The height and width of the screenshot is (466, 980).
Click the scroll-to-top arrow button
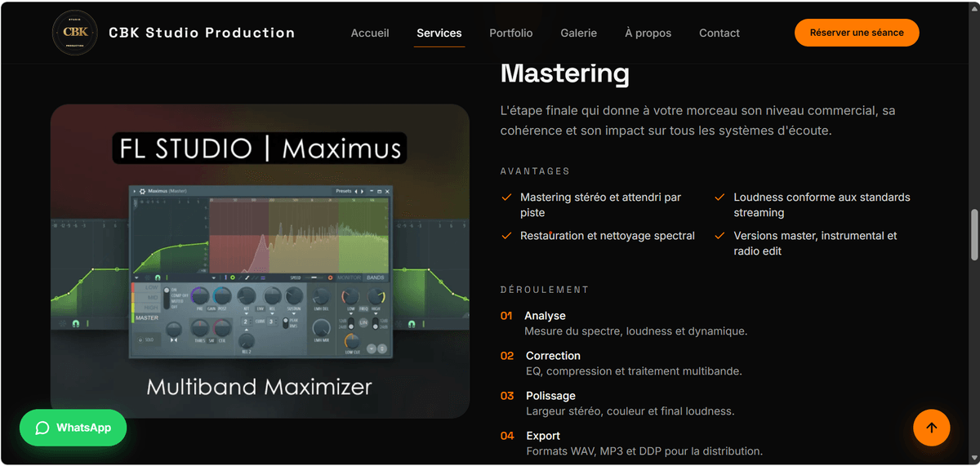click(x=932, y=427)
